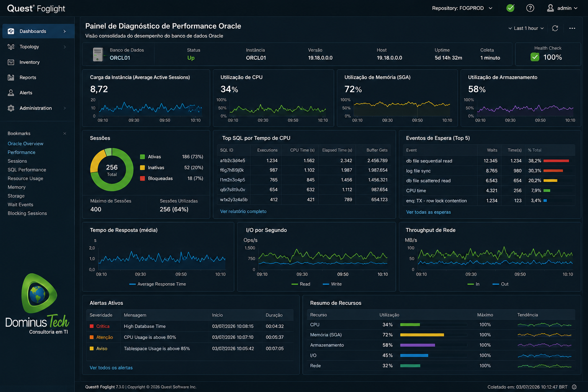The width and height of the screenshot is (588, 392).
Task: Click the Quest Foglight logo
Action: [36, 8]
